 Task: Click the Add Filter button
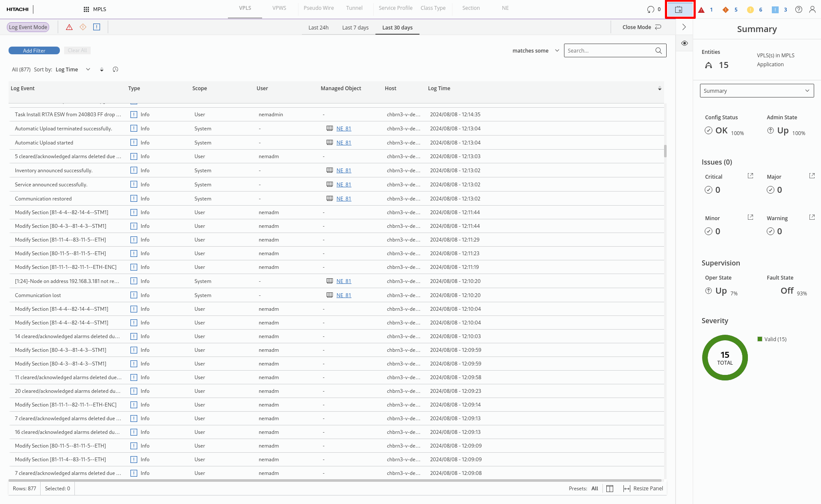34,50
